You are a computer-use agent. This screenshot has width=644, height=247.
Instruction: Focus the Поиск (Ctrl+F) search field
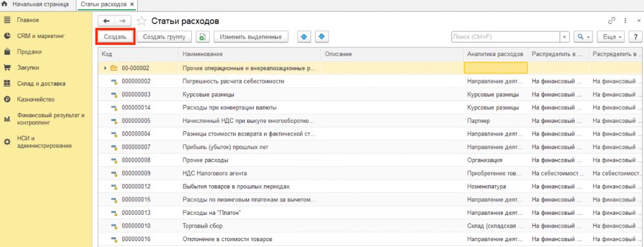[x=506, y=37]
